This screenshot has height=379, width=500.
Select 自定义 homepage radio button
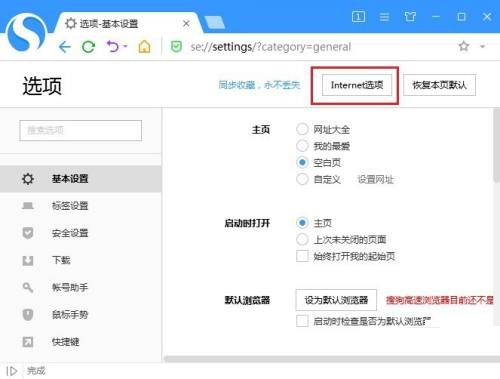(302, 179)
